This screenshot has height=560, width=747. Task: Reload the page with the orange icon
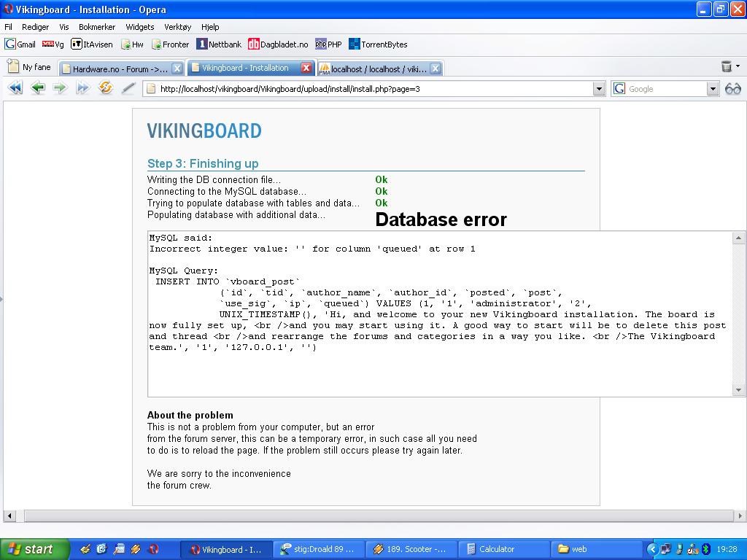[106, 87]
